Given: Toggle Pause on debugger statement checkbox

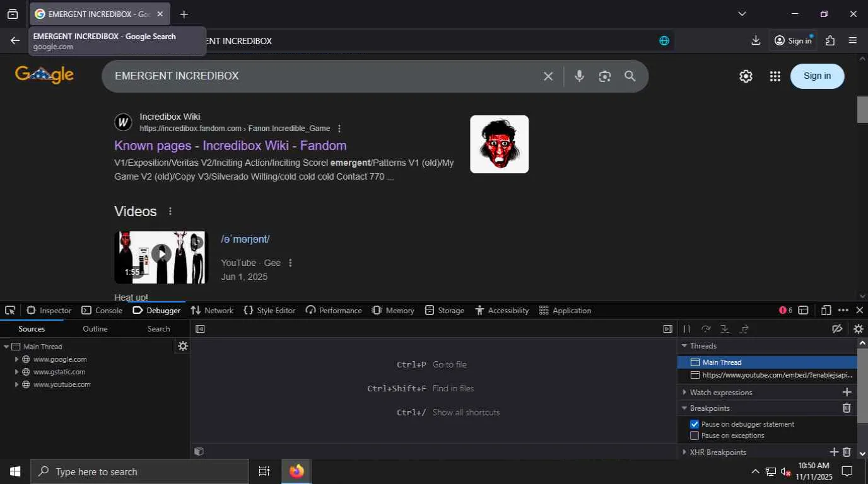Looking at the screenshot, I should point(695,424).
